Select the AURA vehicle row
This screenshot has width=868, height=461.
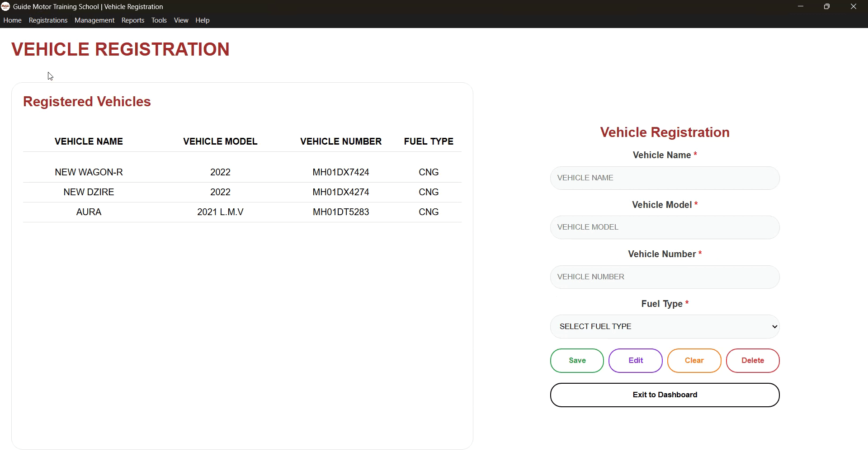tap(242, 212)
